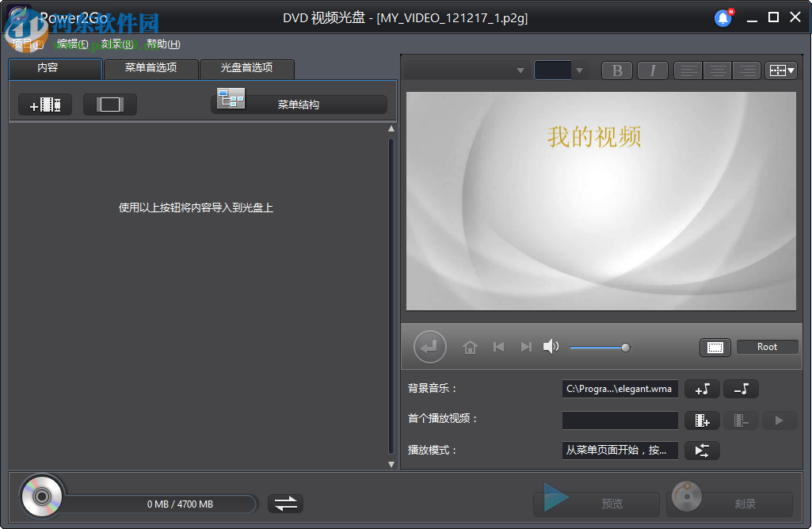Add background music with the +♪ icon

tap(702, 389)
